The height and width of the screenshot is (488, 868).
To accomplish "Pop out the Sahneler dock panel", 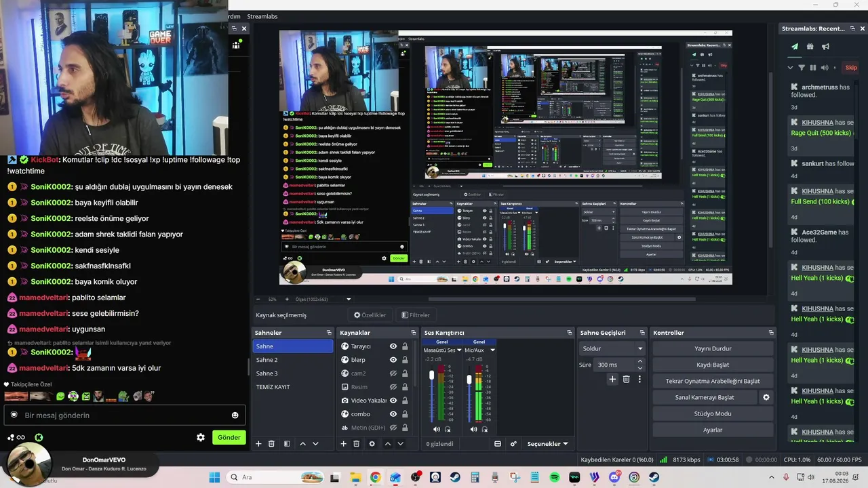I will tap(329, 333).
